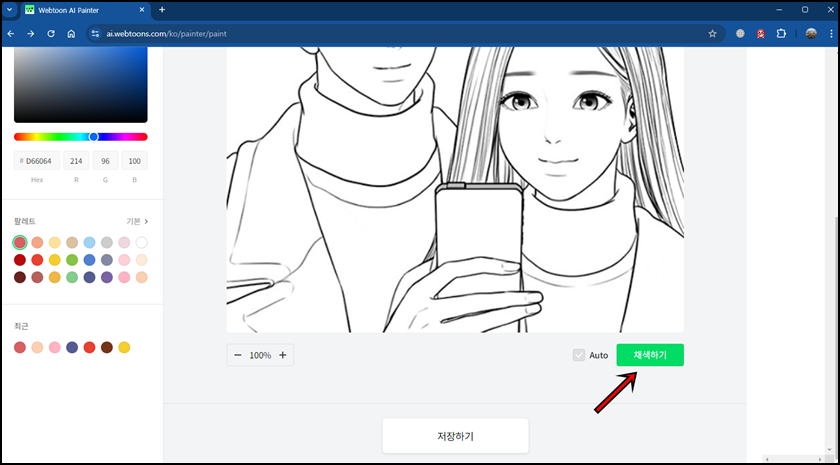Click the address bar URL
This screenshot has width=840, height=465.
click(167, 34)
